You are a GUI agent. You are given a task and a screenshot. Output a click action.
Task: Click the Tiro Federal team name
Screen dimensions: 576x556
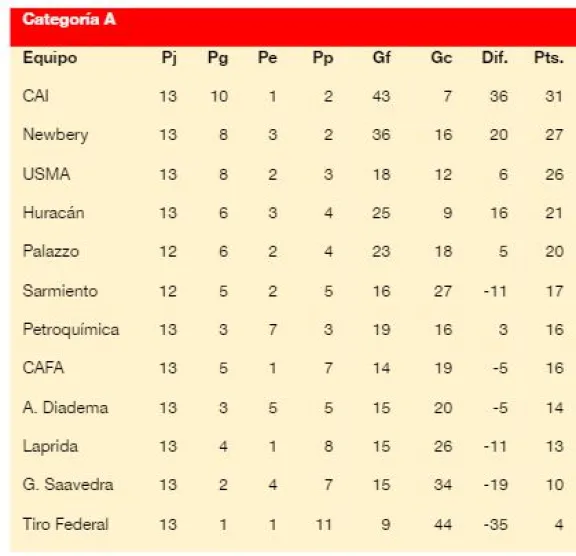click(65, 524)
